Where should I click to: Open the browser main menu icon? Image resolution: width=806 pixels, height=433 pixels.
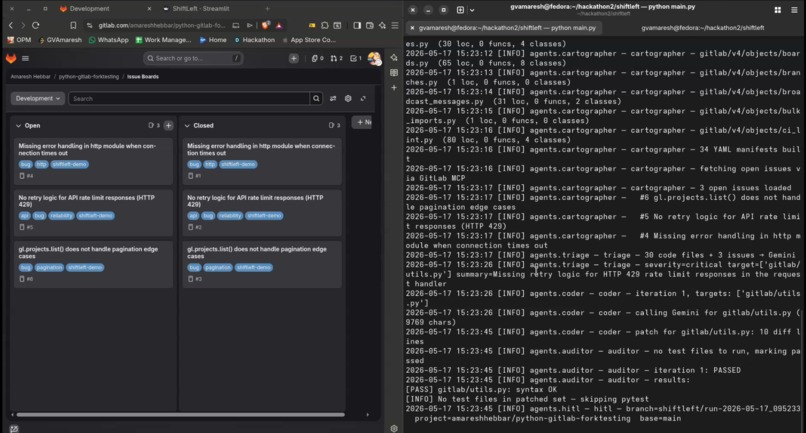point(395,25)
